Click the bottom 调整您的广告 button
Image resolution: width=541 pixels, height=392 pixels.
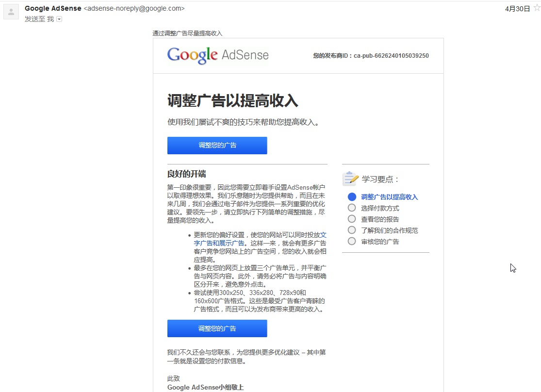click(217, 328)
